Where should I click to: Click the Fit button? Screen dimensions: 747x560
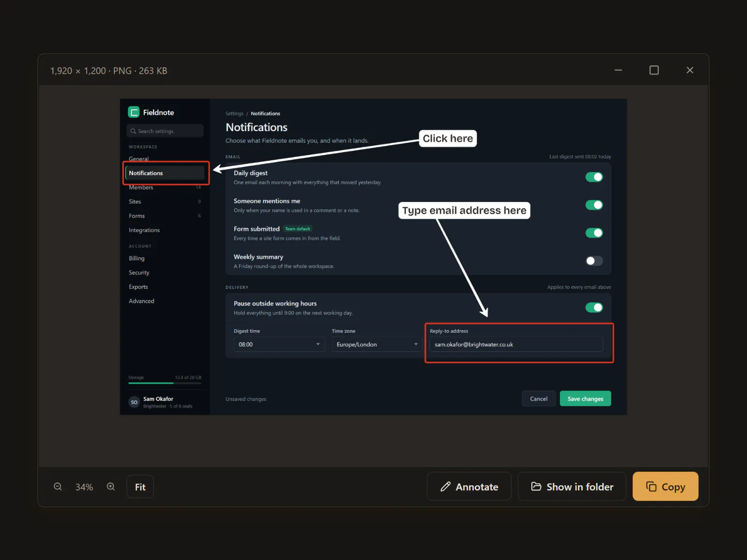(140, 487)
